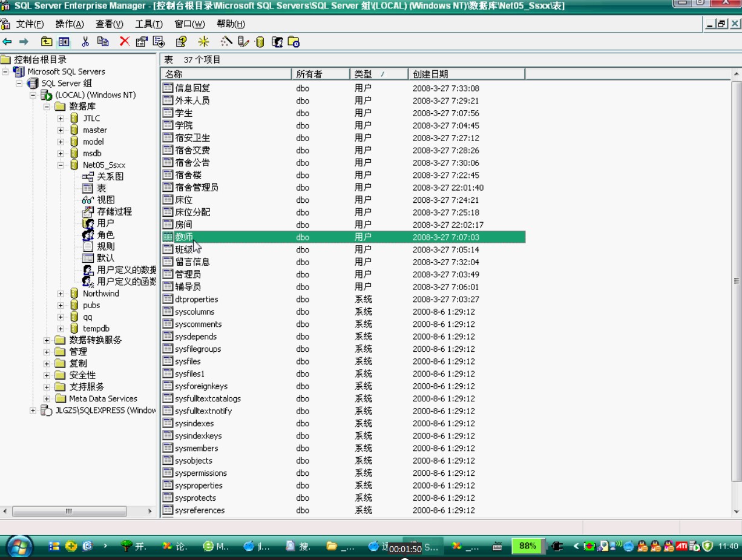Open the 工具(T) menu
The image size is (742, 560).
149,24
